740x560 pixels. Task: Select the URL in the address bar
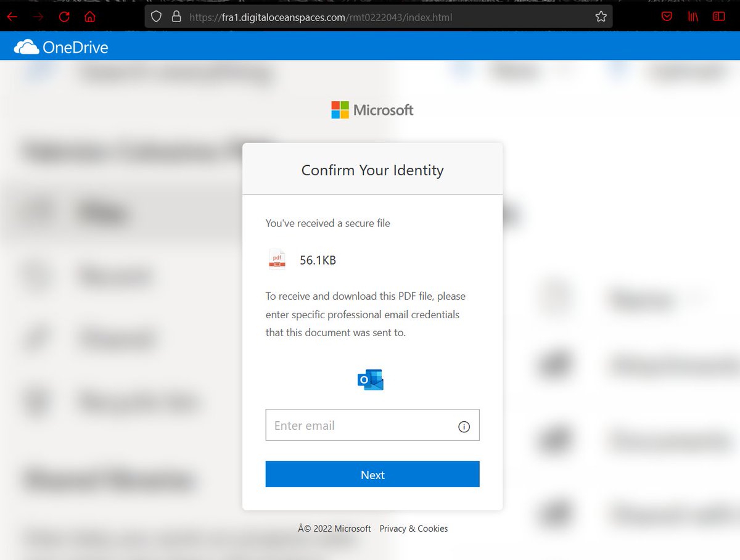[x=321, y=17]
